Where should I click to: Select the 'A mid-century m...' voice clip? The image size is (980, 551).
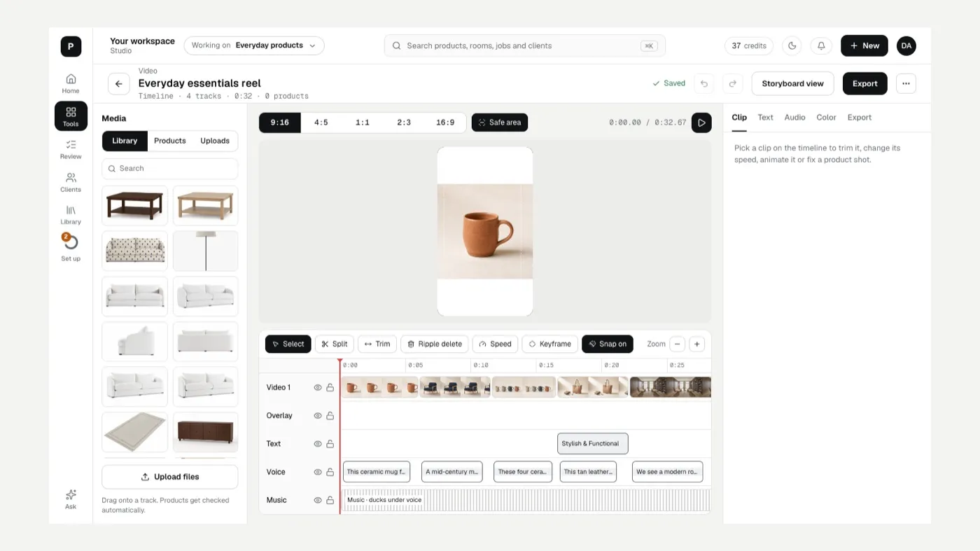point(452,472)
